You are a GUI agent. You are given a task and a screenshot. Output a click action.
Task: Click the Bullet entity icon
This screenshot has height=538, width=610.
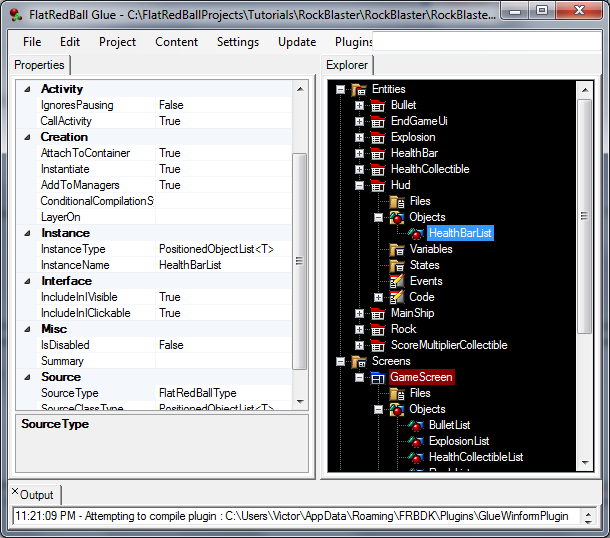tap(378, 105)
